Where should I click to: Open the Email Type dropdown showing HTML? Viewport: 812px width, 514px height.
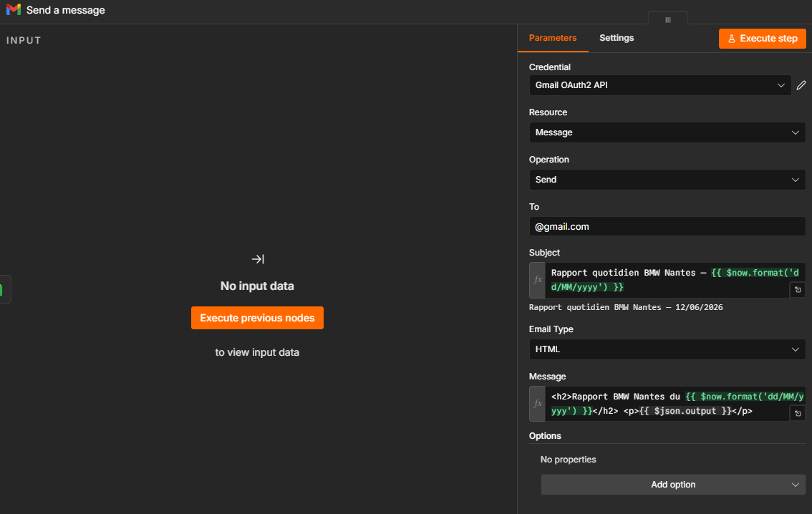[x=667, y=349]
